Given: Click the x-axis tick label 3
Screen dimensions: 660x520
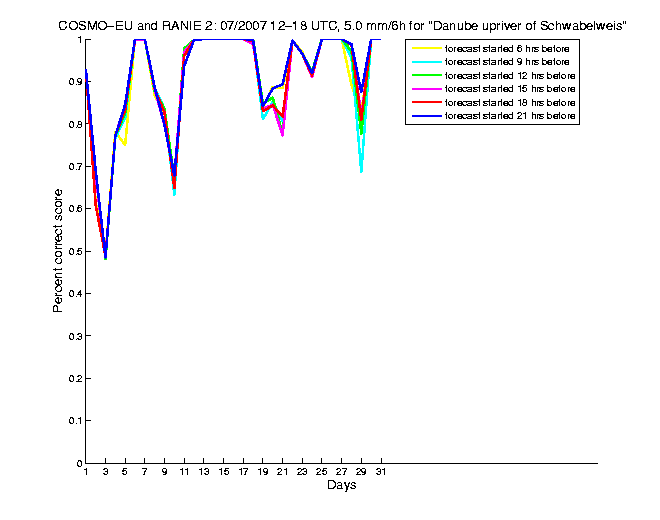Looking at the screenshot, I should coord(105,472).
